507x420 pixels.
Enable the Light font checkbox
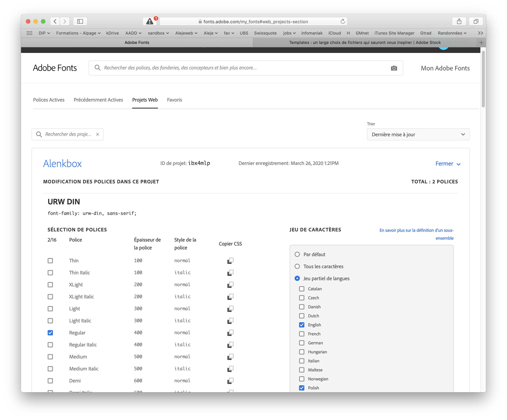(x=50, y=309)
